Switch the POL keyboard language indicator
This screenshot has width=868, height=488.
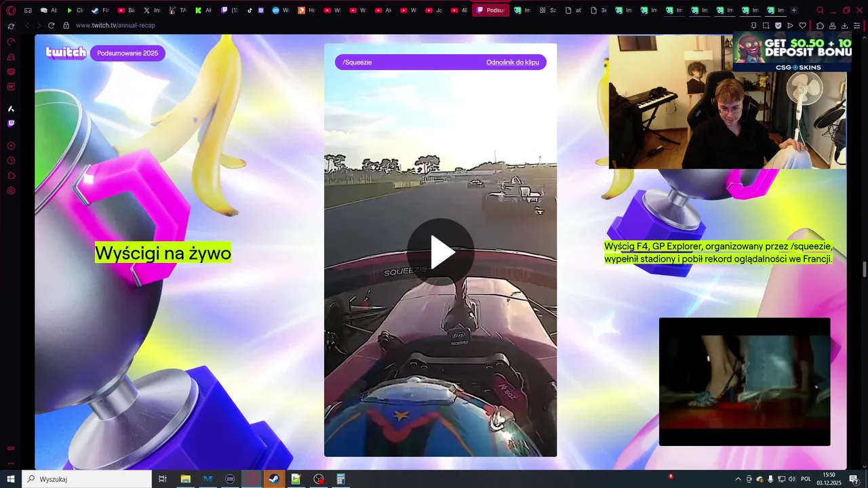click(806, 479)
